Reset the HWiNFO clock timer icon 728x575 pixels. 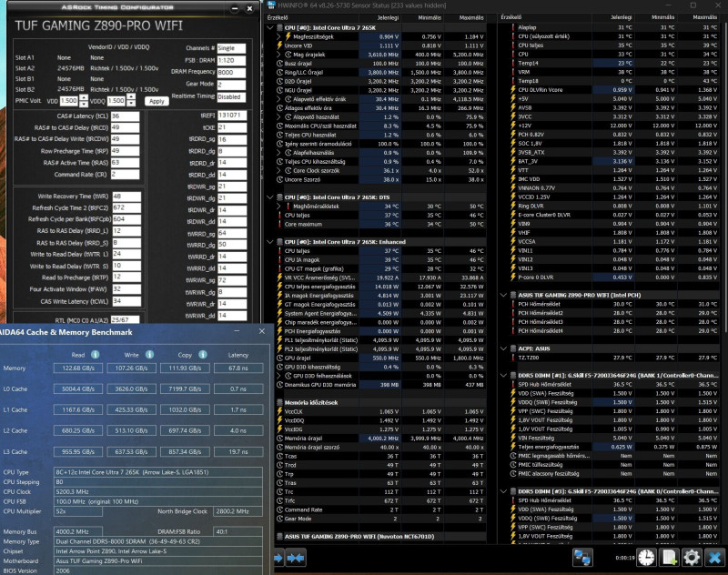click(646, 558)
